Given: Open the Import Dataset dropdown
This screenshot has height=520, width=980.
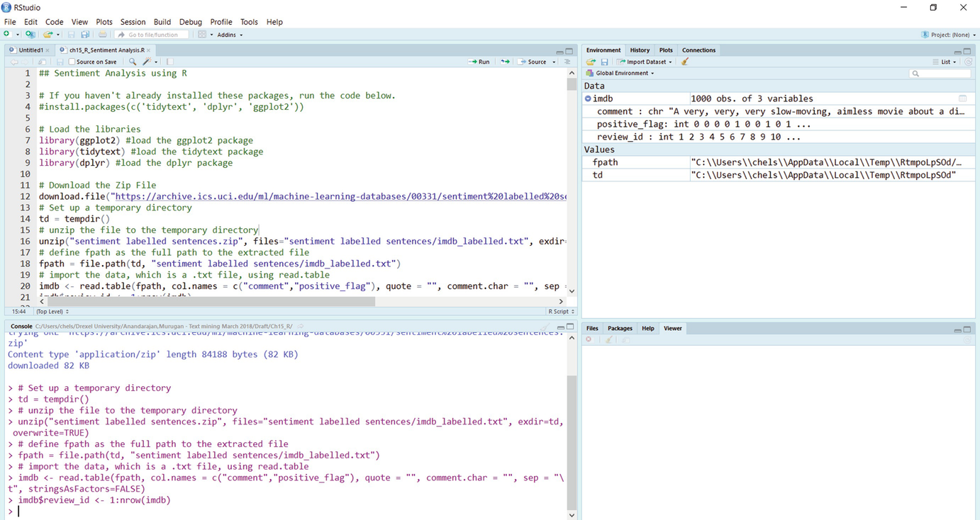Looking at the screenshot, I should (x=672, y=62).
